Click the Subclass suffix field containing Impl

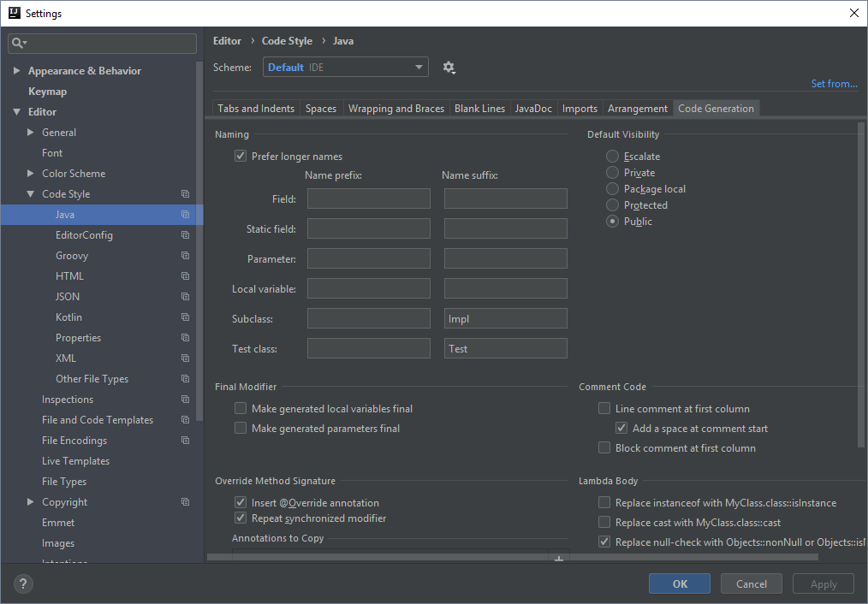505,317
